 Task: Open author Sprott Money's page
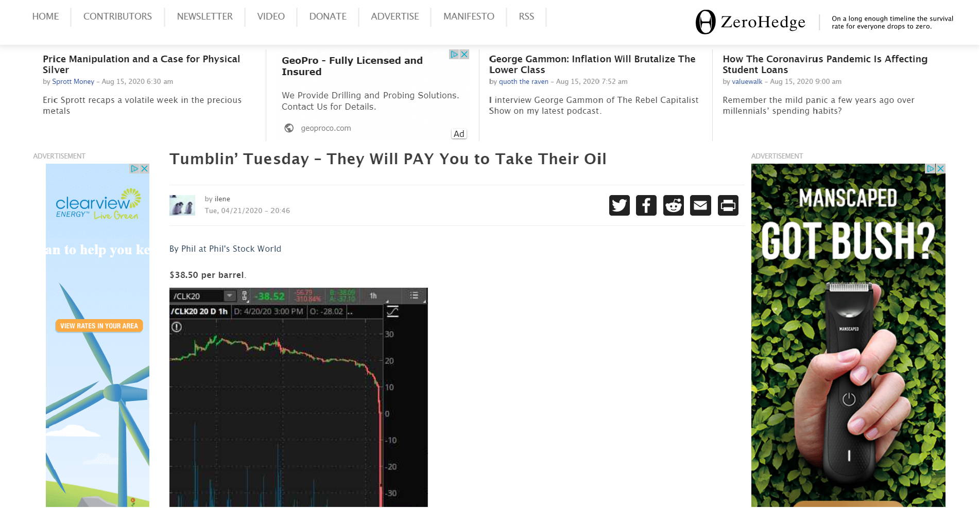(73, 81)
